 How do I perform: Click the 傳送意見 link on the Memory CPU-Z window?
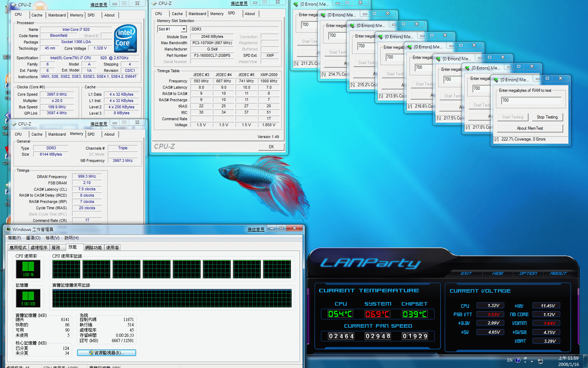point(99,124)
